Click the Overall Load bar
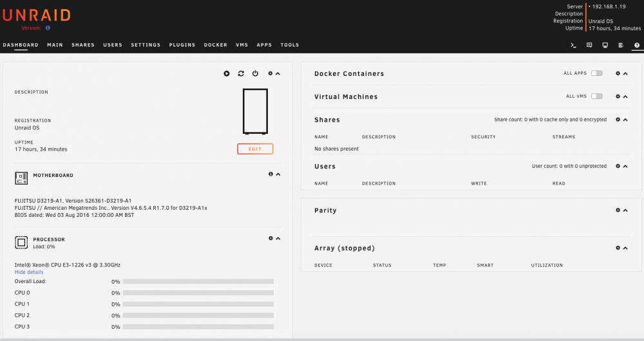 [x=198, y=282]
